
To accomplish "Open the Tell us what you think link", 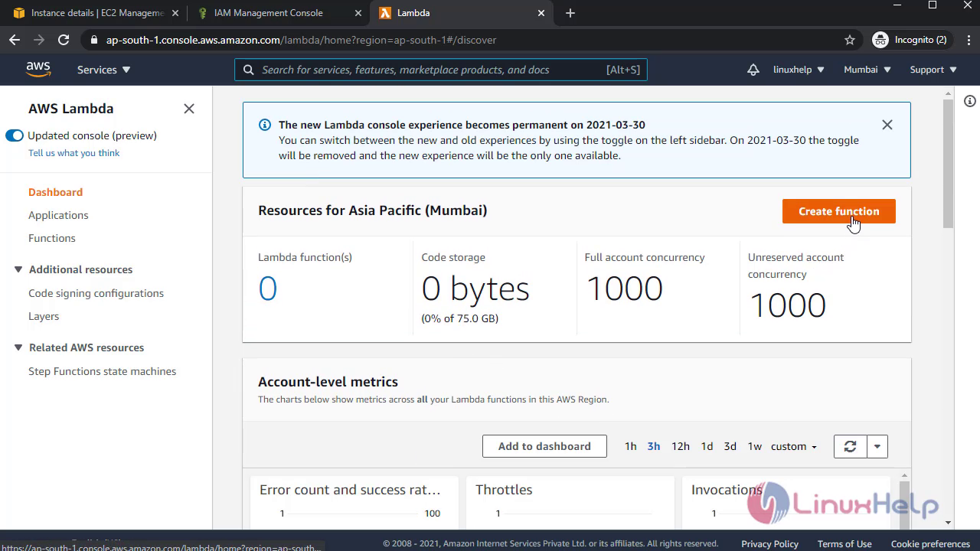I will 74,153.
